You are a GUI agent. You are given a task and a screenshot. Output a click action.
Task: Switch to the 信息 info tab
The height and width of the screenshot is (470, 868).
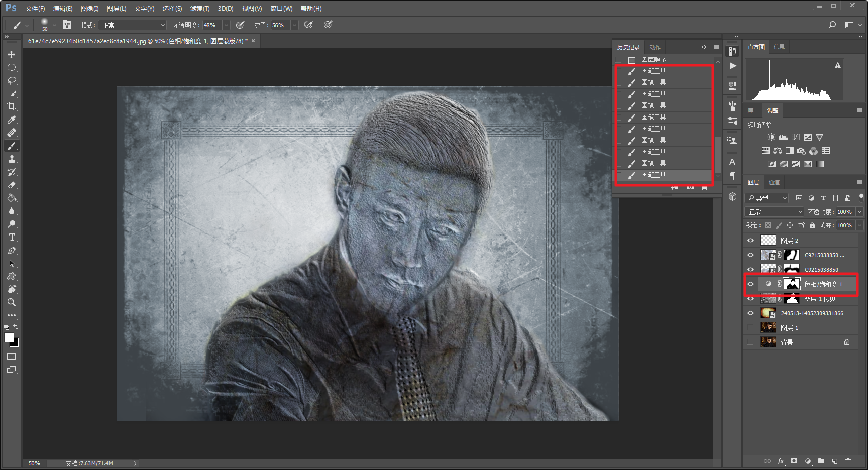[x=779, y=47]
